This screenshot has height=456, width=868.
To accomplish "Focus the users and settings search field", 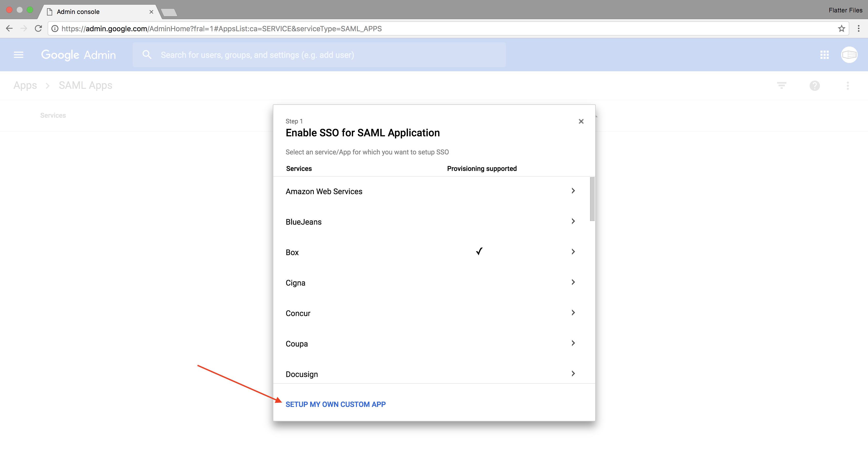I will 319,54.
